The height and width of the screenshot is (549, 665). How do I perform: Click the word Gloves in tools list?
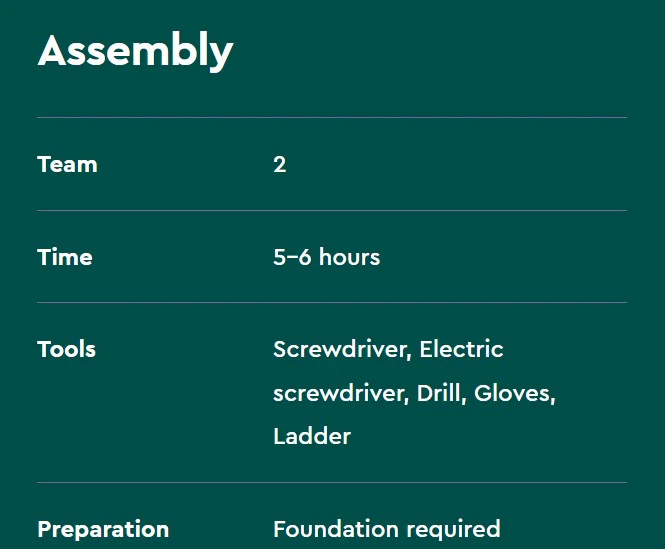(514, 393)
